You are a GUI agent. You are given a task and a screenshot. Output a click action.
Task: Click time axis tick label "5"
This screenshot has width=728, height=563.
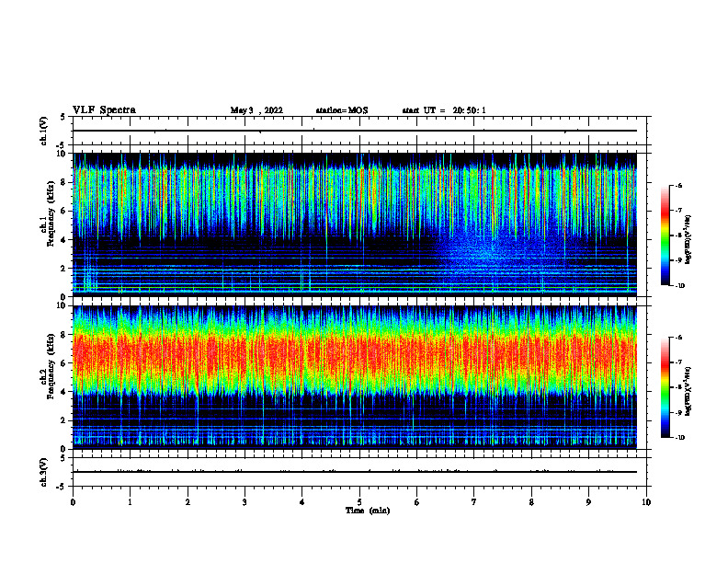359,502
